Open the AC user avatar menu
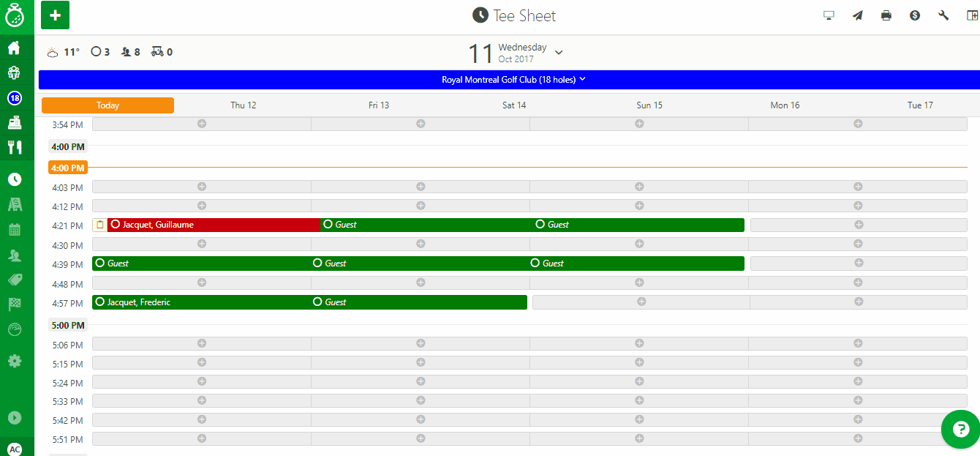The width and height of the screenshot is (980, 456). coord(15,449)
